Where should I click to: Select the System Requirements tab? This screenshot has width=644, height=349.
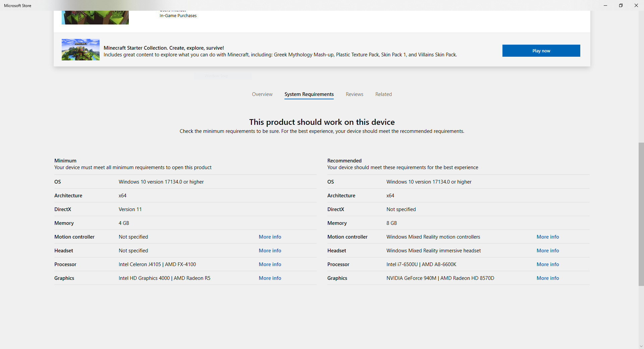point(309,94)
